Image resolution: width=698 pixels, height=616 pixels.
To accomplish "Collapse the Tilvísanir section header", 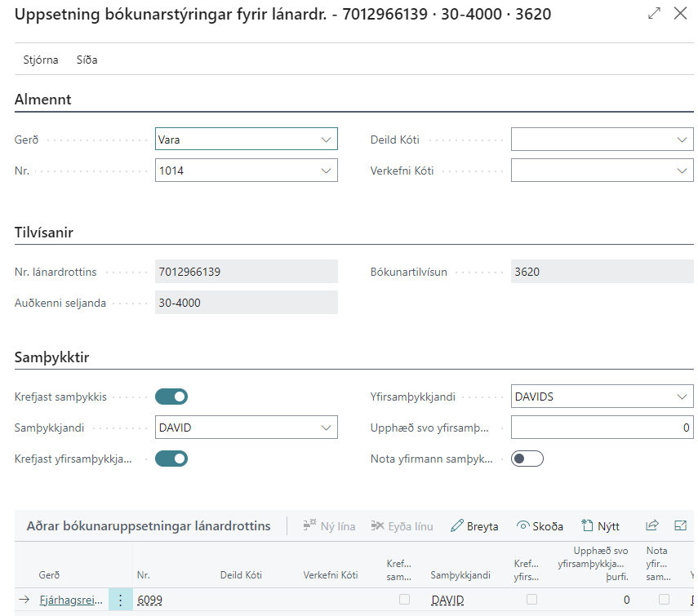I will [43, 233].
